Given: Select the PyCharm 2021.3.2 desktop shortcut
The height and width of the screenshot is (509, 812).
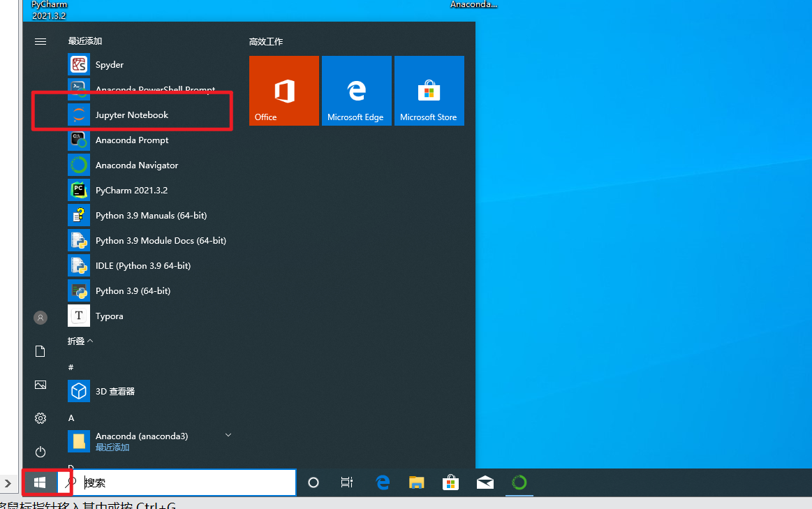Looking at the screenshot, I should point(49,10).
